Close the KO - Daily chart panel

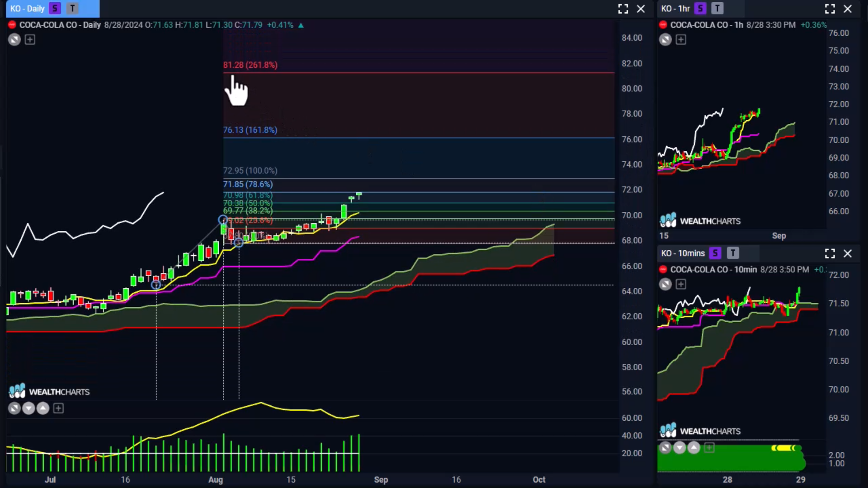641,9
